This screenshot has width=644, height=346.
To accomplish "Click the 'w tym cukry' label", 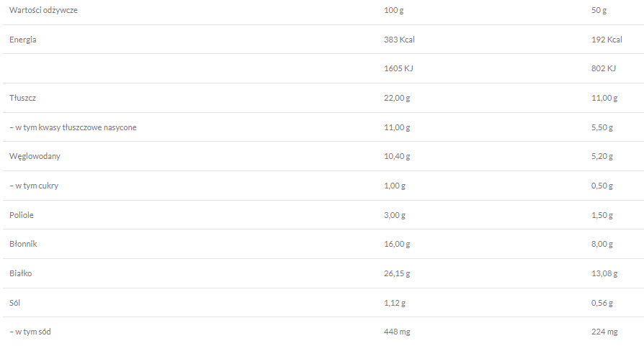I will [x=34, y=186].
